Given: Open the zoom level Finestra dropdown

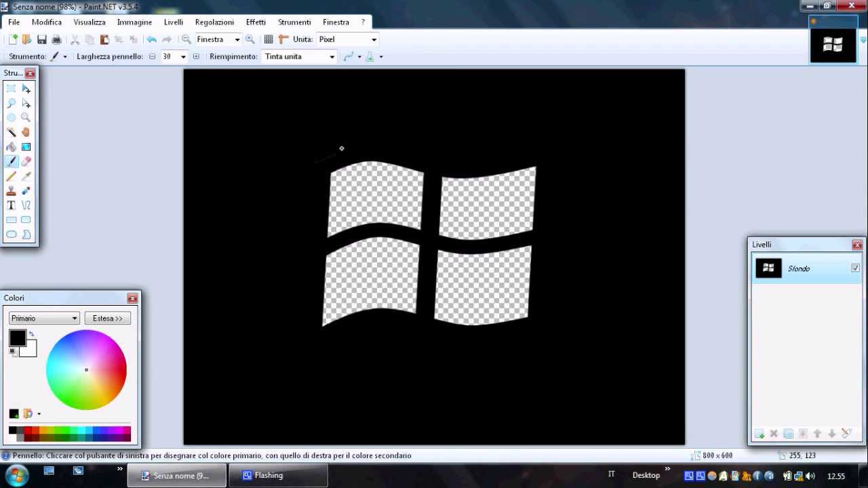Looking at the screenshot, I should pos(237,39).
